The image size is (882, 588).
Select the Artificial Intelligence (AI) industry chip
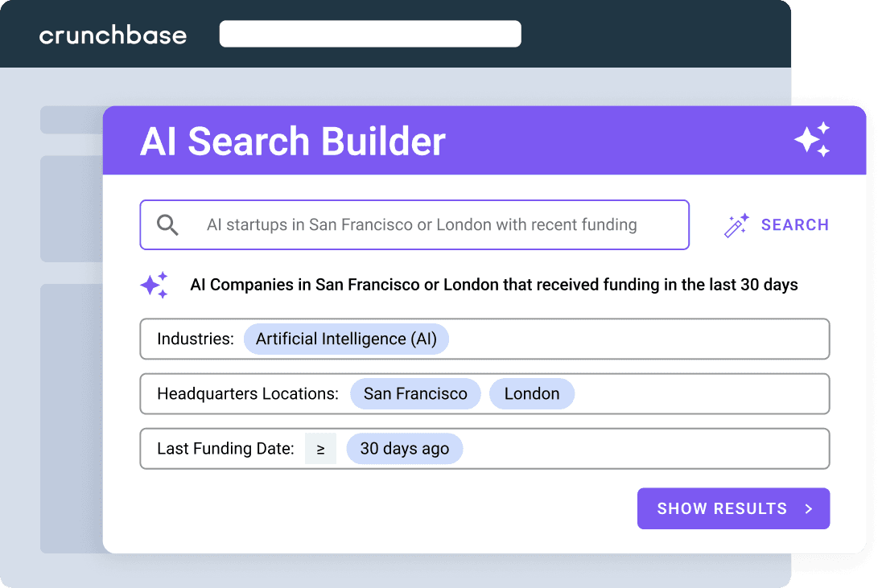(346, 339)
